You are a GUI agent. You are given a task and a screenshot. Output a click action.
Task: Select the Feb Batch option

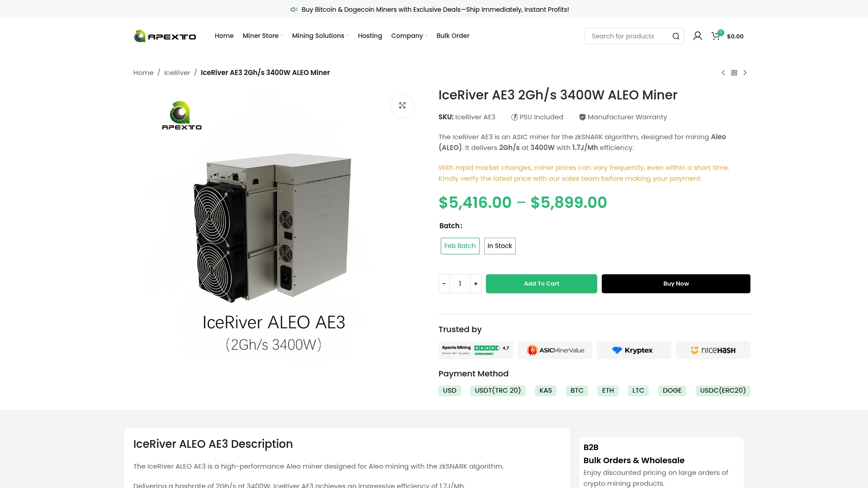coord(460,246)
